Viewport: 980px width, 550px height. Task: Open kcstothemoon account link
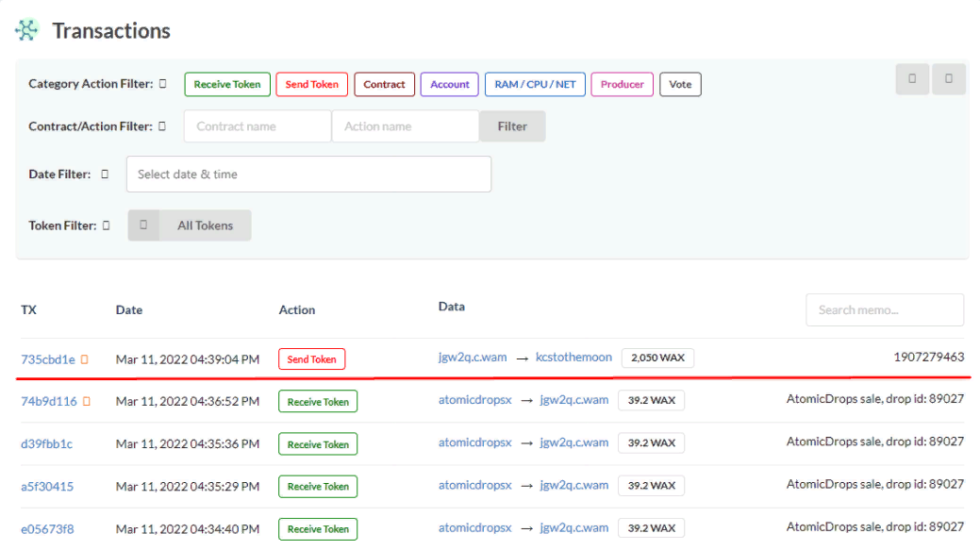point(573,357)
